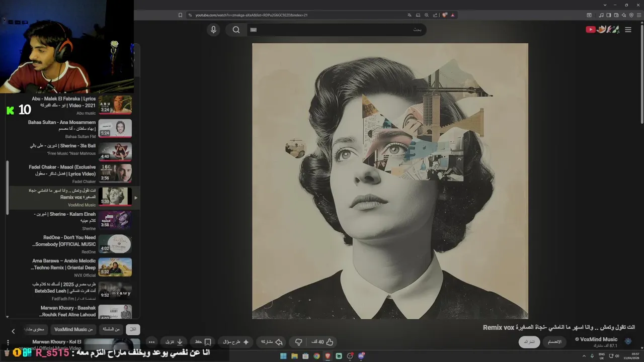Open the Windows Start menu

coord(283,356)
